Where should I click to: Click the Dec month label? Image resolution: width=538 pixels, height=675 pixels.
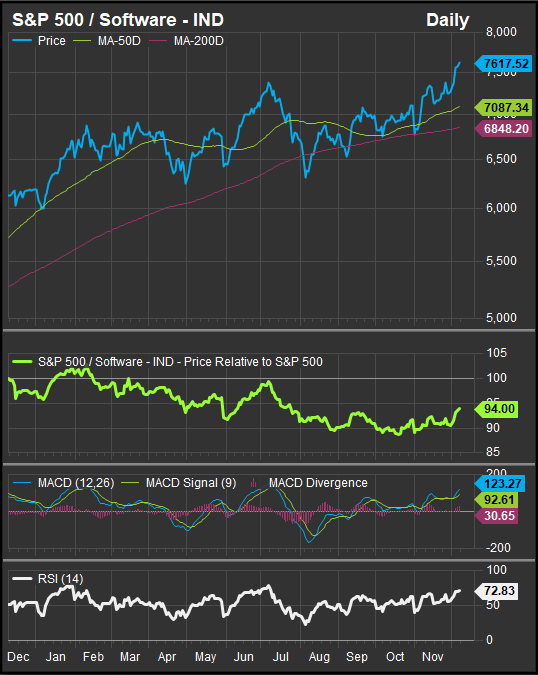pos(18,657)
